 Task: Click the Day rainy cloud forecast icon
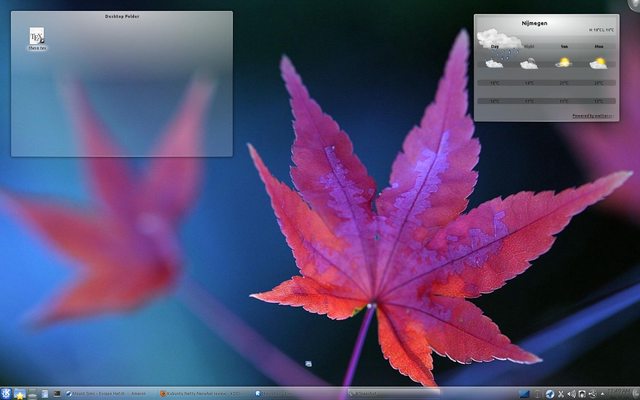[x=494, y=64]
